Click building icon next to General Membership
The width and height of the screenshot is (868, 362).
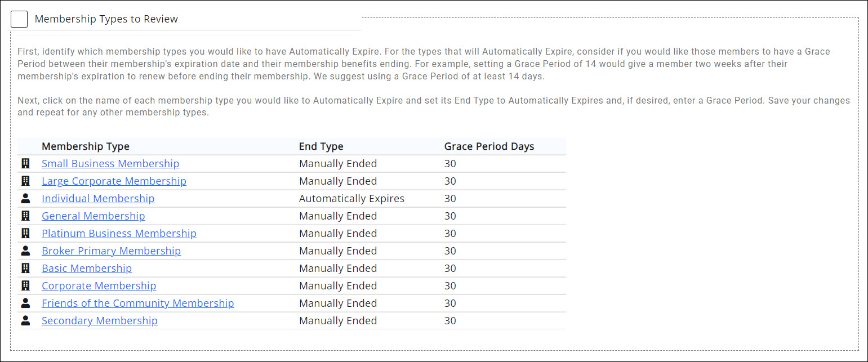25,216
